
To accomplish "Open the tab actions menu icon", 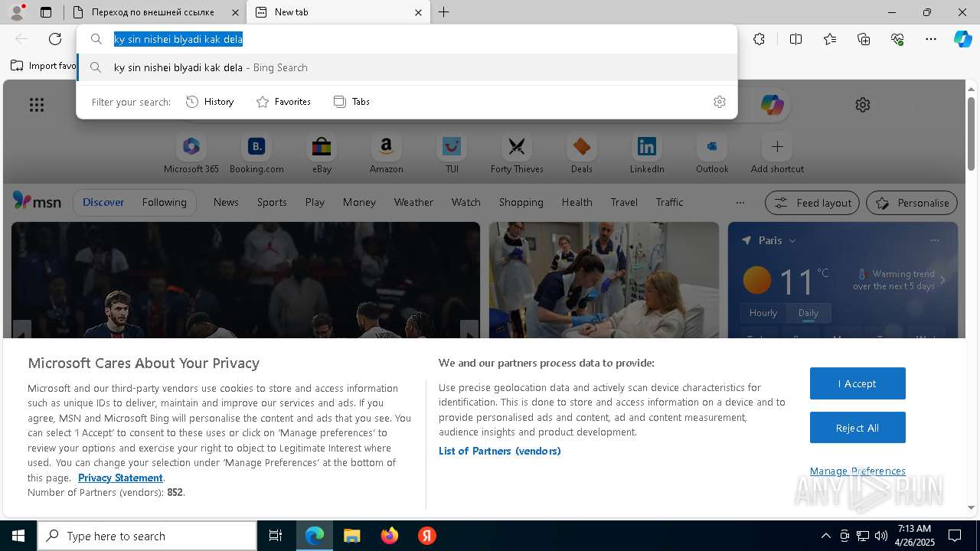I will pos(46,12).
